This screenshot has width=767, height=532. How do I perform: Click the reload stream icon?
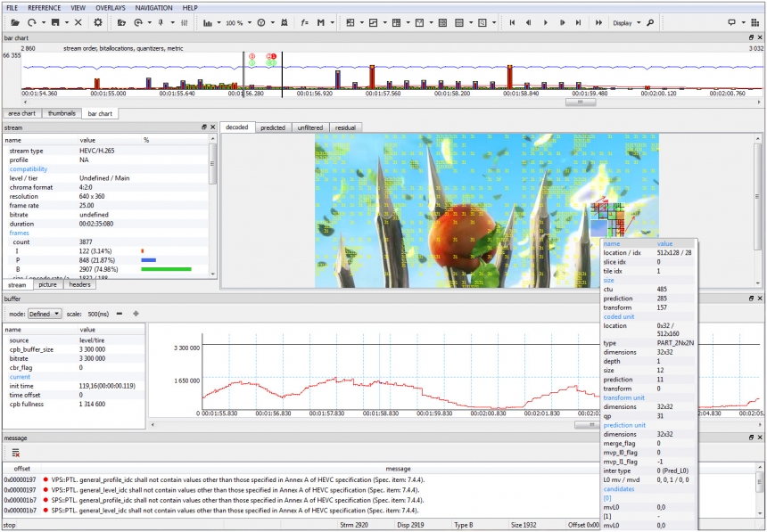[x=32, y=22]
